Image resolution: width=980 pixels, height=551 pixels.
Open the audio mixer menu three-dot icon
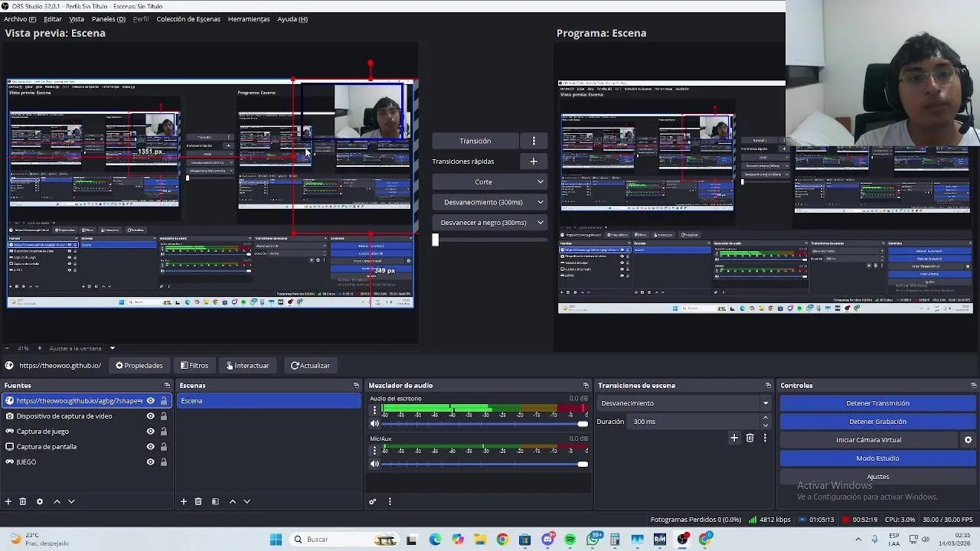point(390,501)
